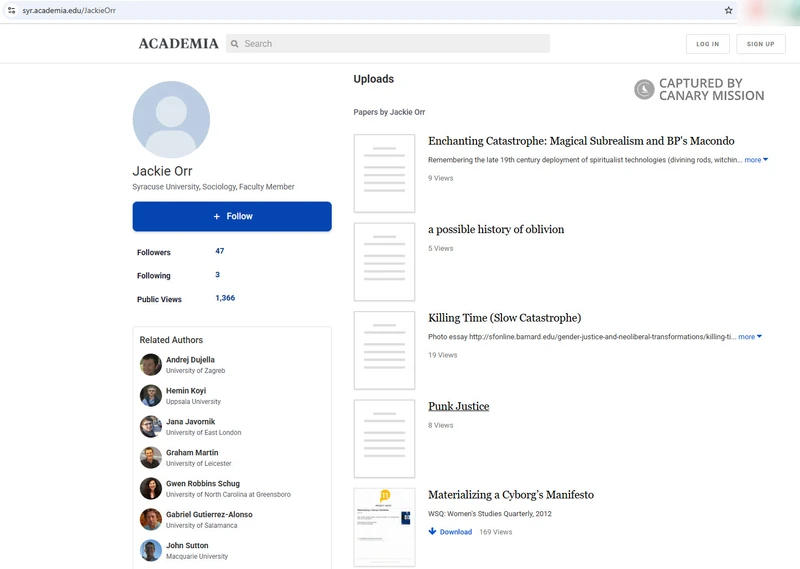The image size is (800, 569).
Task: Open 'a possible history of oblivion' thumbnail
Action: [384, 262]
